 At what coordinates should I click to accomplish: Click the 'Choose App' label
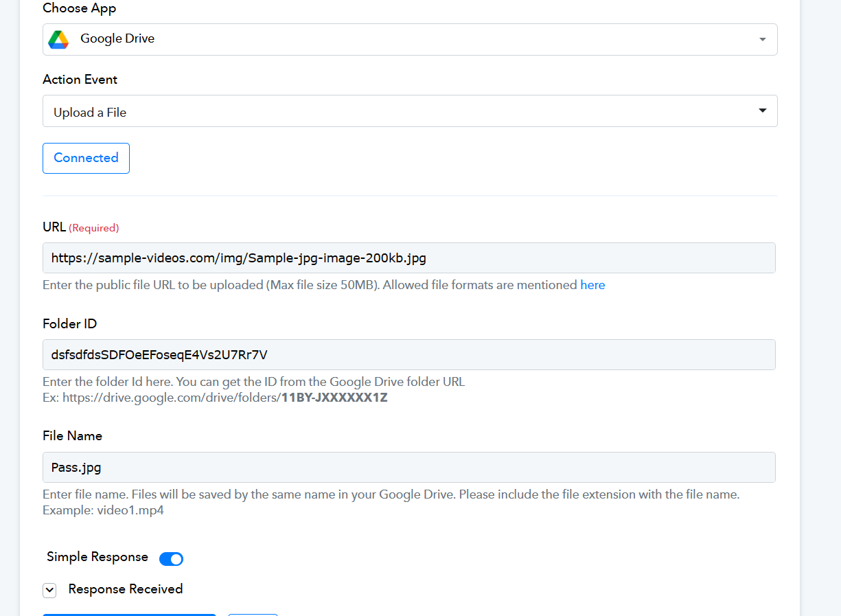click(x=80, y=8)
